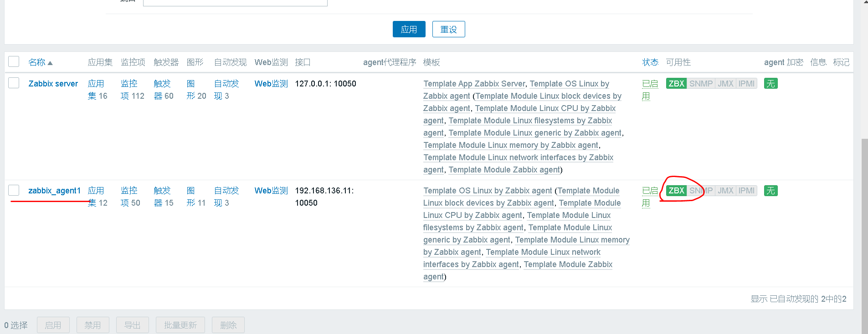Check the Zabbix server row checkbox

[14, 83]
